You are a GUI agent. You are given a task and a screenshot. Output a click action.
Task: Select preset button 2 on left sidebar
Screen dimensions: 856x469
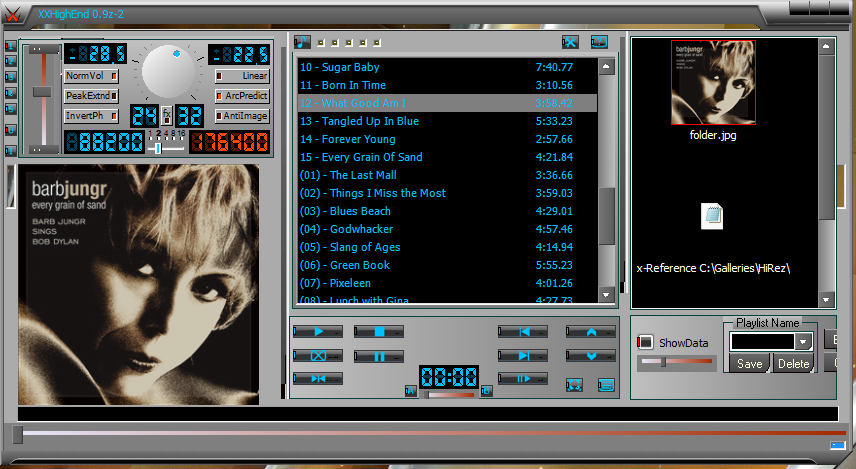[x=10, y=61]
